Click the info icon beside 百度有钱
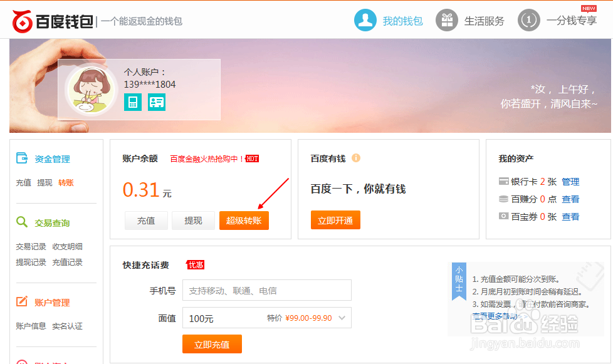 (x=356, y=158)
